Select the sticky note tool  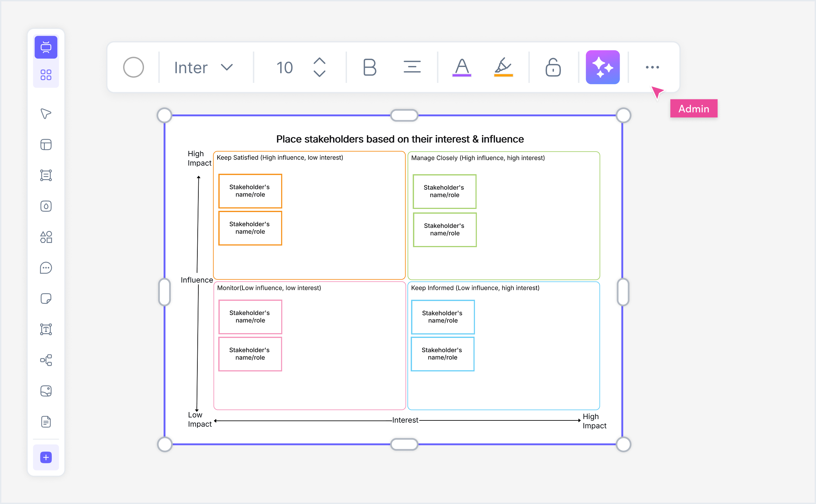(46, 299)
